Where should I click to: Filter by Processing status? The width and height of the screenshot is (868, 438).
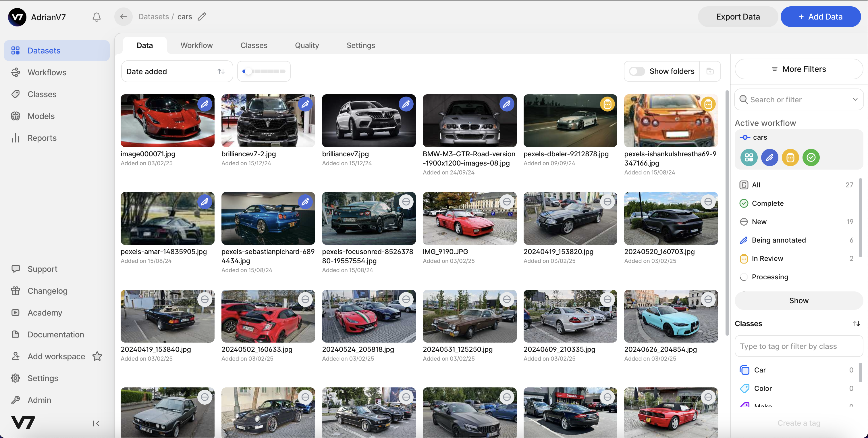(x=796, y=277)
